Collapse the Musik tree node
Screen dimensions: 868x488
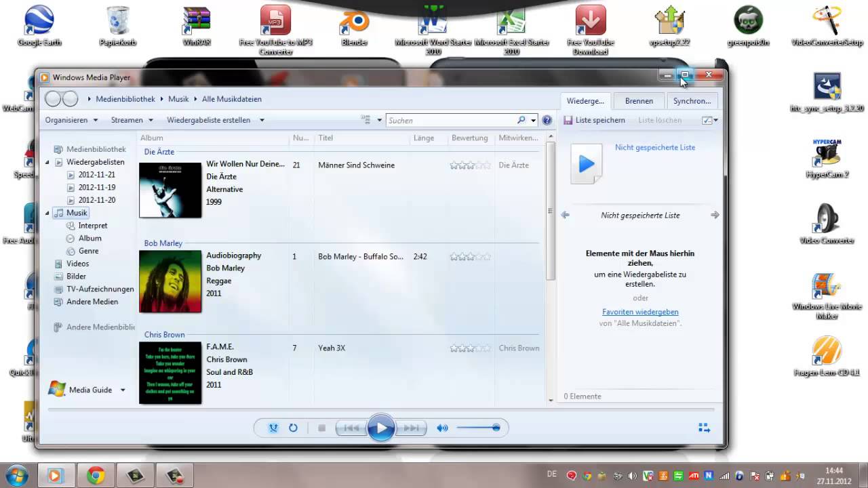47,213
